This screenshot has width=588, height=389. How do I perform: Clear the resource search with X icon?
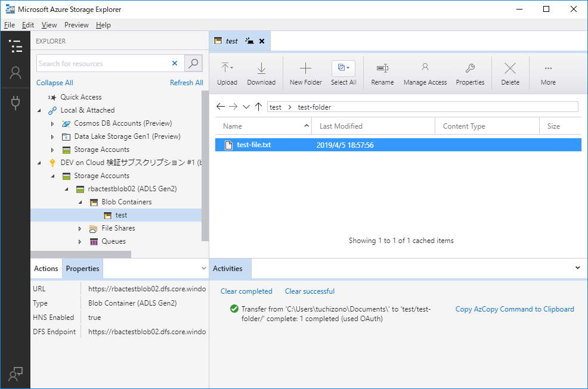tap(175, 63)
